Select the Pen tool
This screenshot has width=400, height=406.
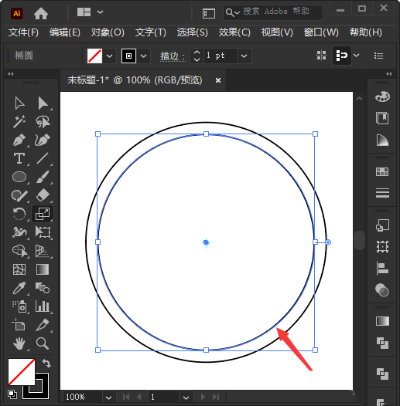click(19, 140)
